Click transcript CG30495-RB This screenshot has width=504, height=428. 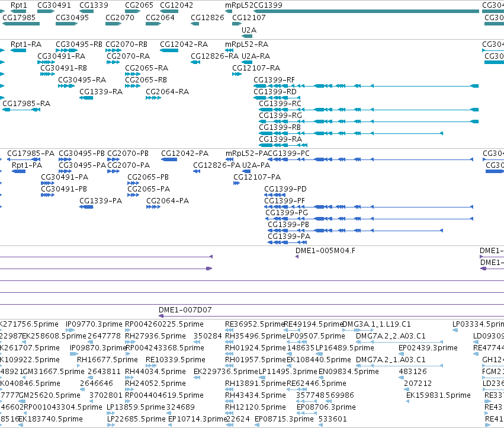(x=79, y=44)
